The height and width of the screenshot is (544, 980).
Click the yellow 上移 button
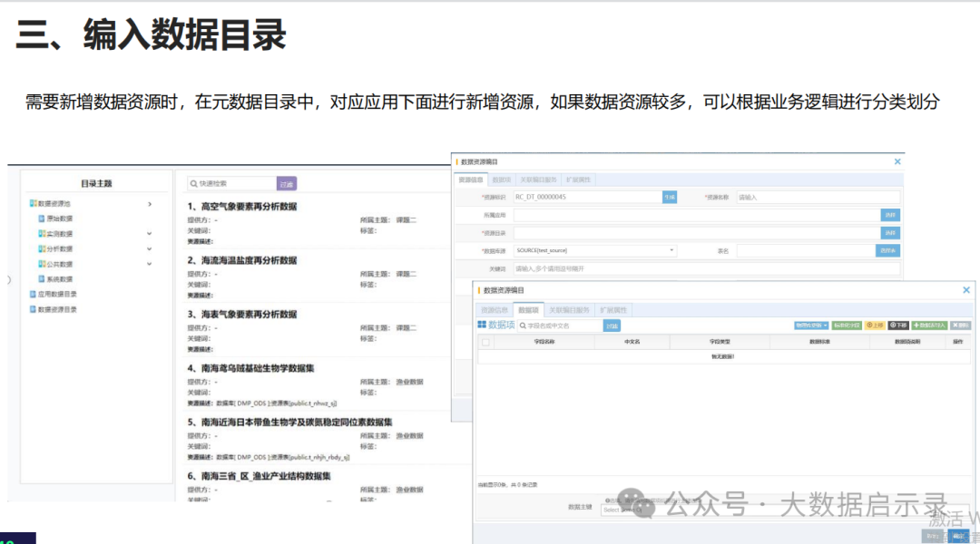pyautogui.click(x=875, y=325)
